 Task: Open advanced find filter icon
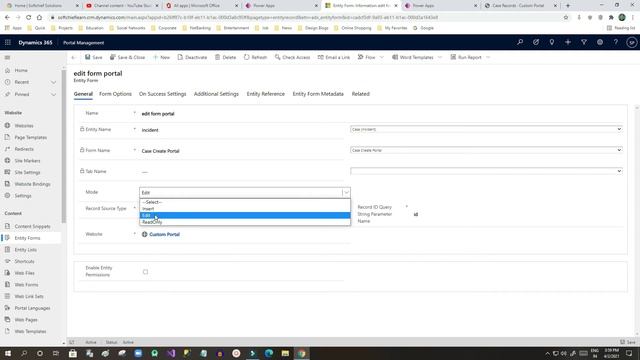584,42
